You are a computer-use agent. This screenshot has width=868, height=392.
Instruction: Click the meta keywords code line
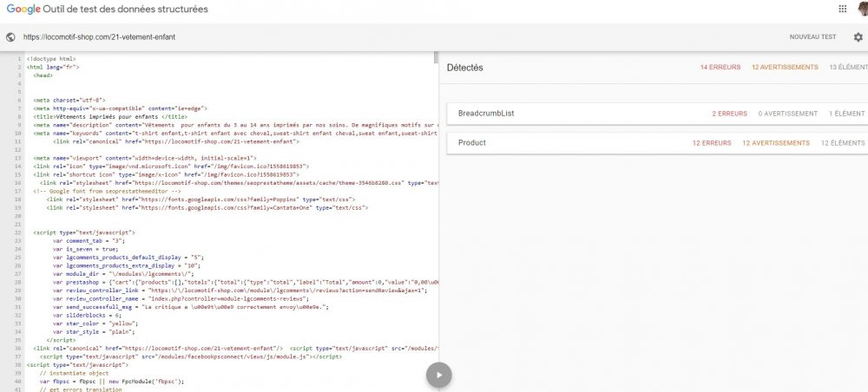coord(236,134)
